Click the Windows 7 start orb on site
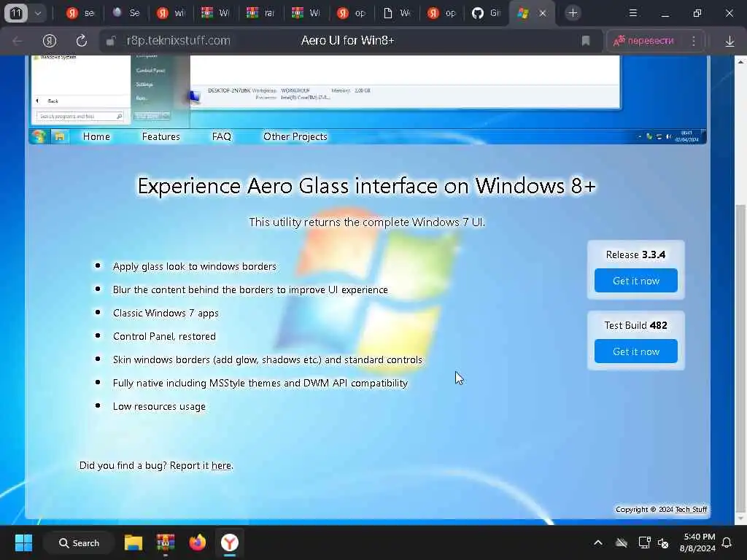The height and width of the screenshot is (560, 747). [x=39, y=136]
